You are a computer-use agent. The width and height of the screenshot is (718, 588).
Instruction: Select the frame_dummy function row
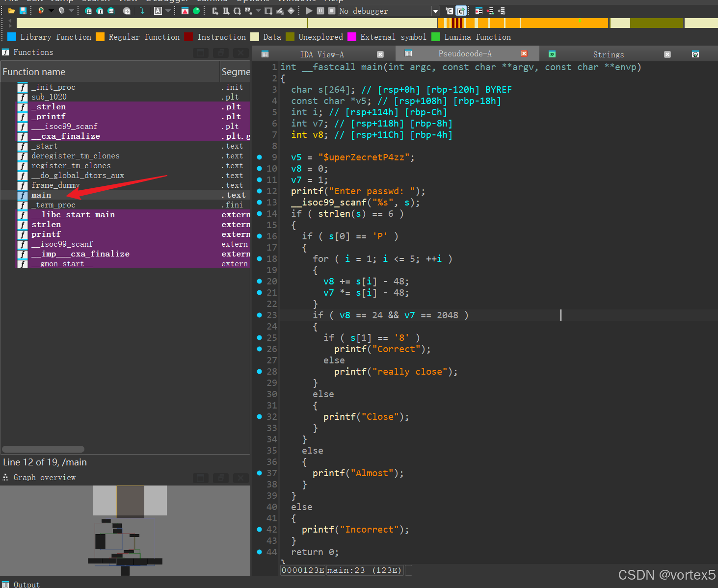pyautogui.click(x=126, y=185)
